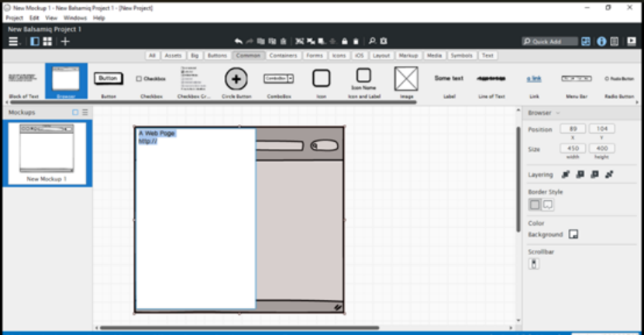Select the Buttons library category
Image resolution: width=644 pixels, height=335 pixels.
[217, 56]
